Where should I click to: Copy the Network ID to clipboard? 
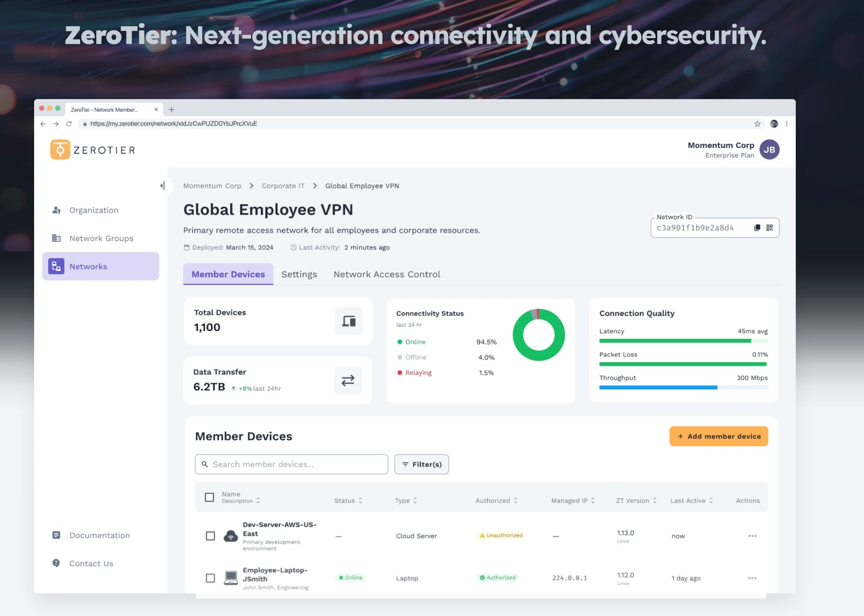click(x=757, y=228)
